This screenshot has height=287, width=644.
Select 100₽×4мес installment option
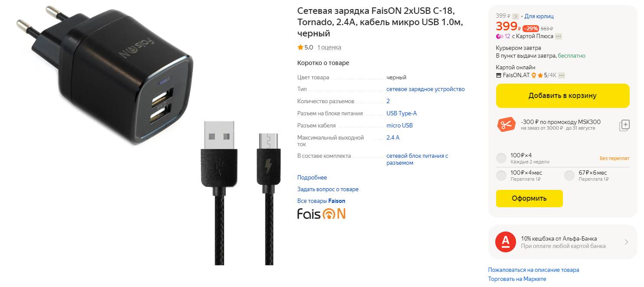pyautogui.click(x=501, y=176)
